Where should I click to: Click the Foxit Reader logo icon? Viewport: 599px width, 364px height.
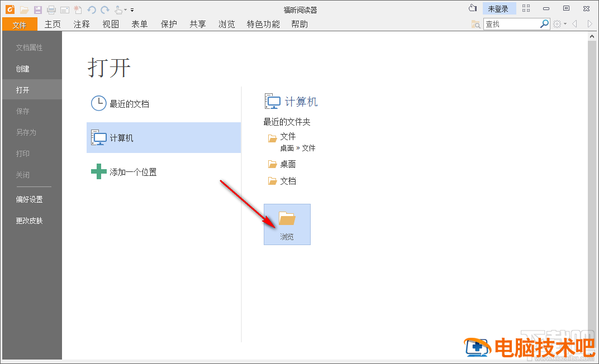pyautogui.click(x=10, y=9)
